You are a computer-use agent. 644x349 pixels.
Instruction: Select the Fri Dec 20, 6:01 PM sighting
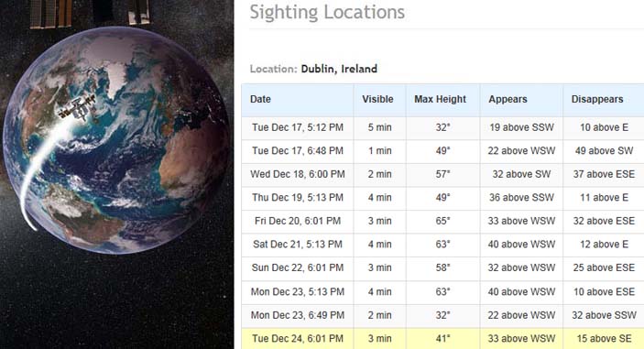pyautogui.click(x=442, y=222)
